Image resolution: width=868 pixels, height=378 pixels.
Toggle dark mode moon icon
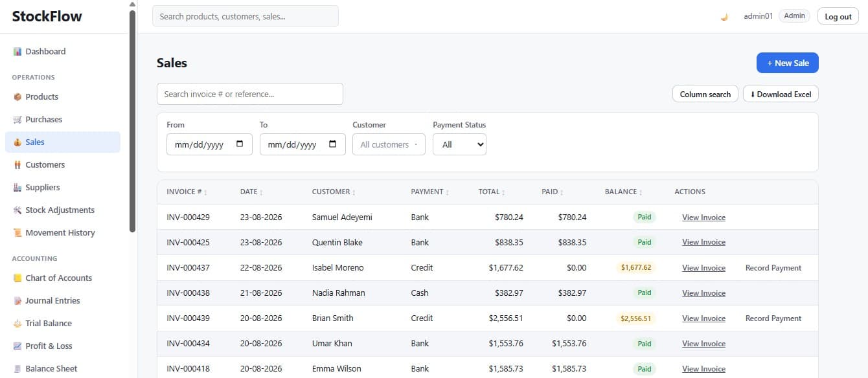(x=724, y=17)
